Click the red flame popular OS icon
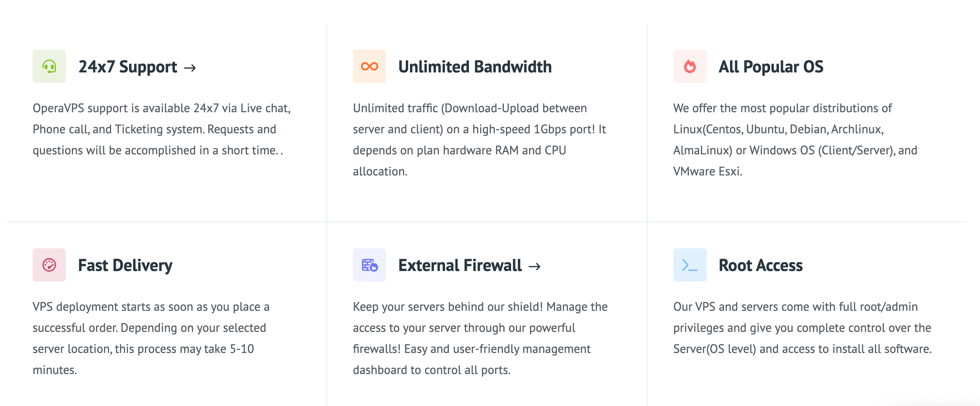980x406 pixels. (689, 66)
